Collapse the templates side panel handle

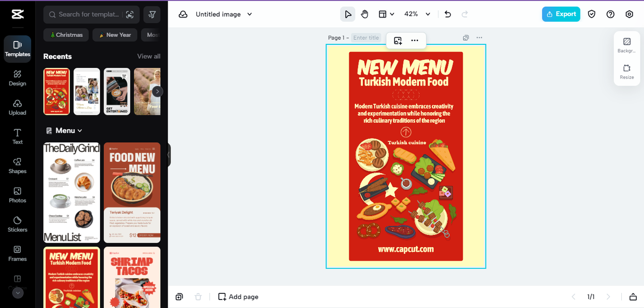[x=169, y=155]
